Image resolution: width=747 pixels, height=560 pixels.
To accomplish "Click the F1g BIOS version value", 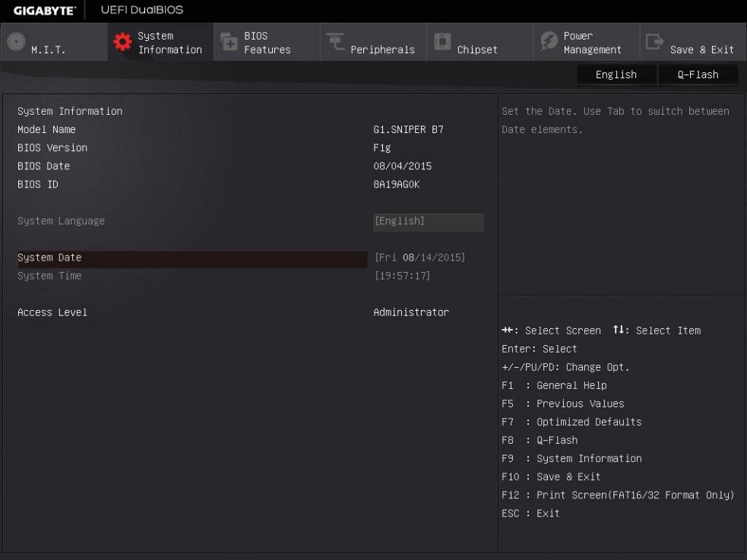I will (382, 148).
